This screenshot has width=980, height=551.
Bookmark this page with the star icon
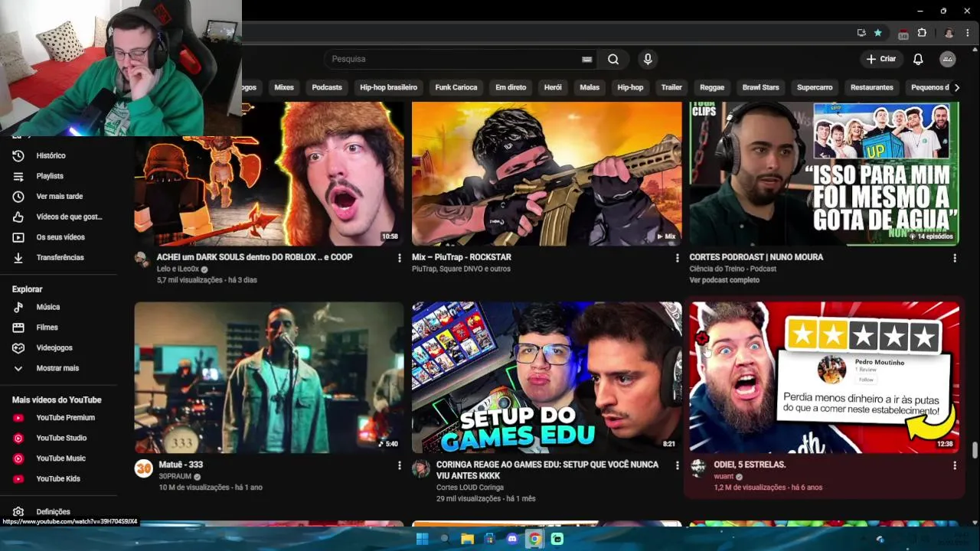(x=878, y=33)
